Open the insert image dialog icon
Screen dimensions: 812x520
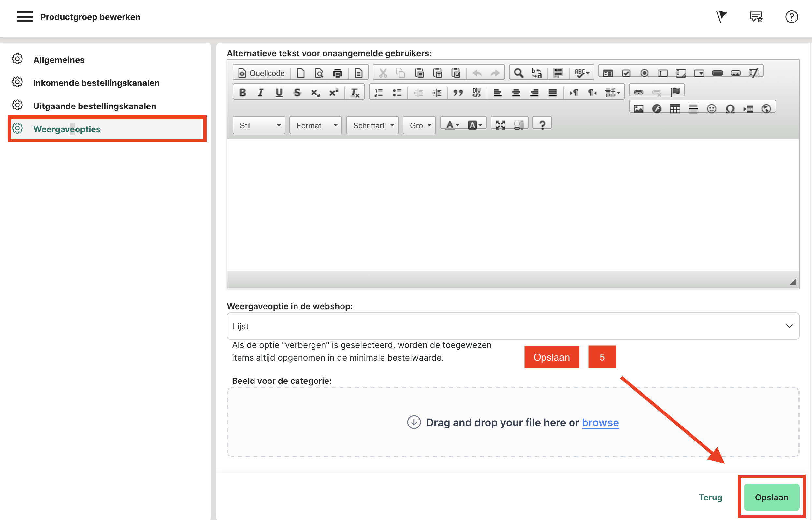[638, 109]
